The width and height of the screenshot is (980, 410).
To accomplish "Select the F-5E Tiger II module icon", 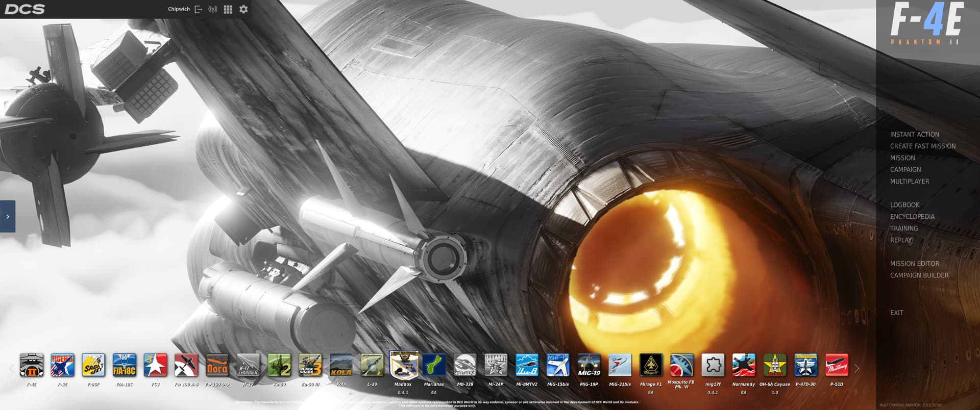I will (62, 365).
